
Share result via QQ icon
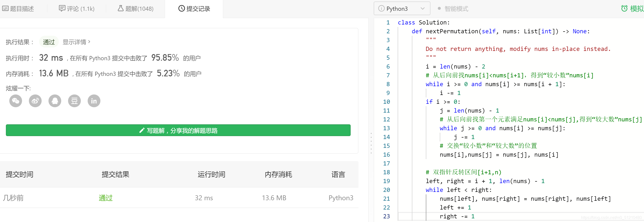55,101
